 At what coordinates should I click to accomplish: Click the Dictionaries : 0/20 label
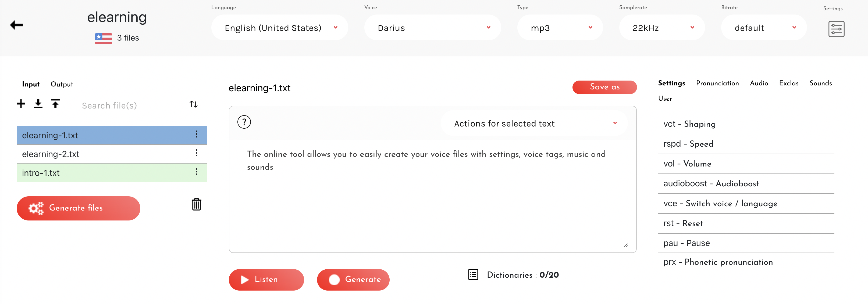(523, 275)
